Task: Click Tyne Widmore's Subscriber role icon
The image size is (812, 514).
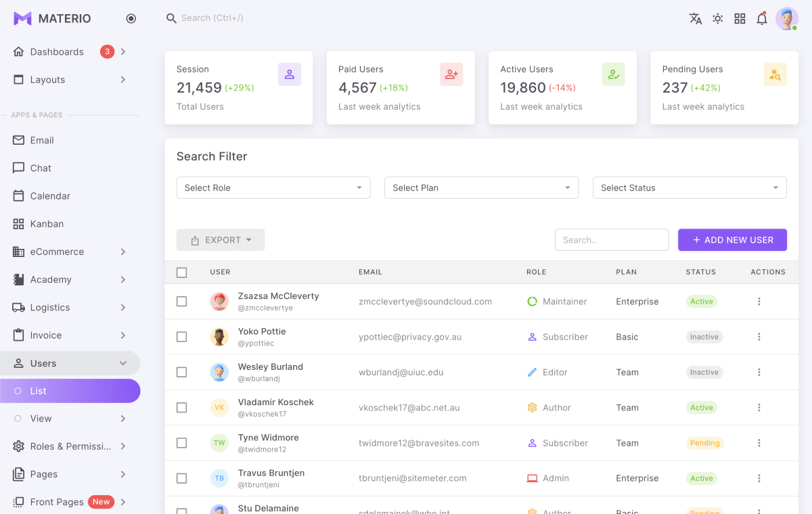Action: (532, 443)
